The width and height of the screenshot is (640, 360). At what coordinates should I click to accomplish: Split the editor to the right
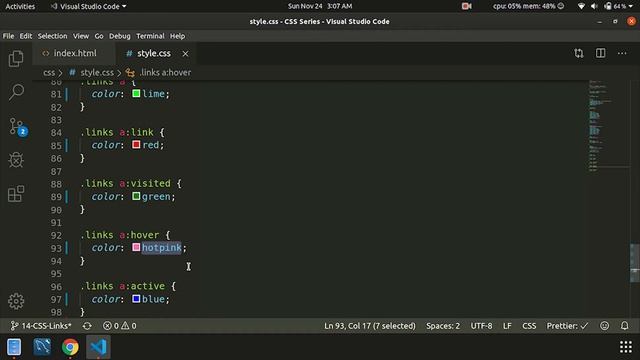click(x=600, y=53)
